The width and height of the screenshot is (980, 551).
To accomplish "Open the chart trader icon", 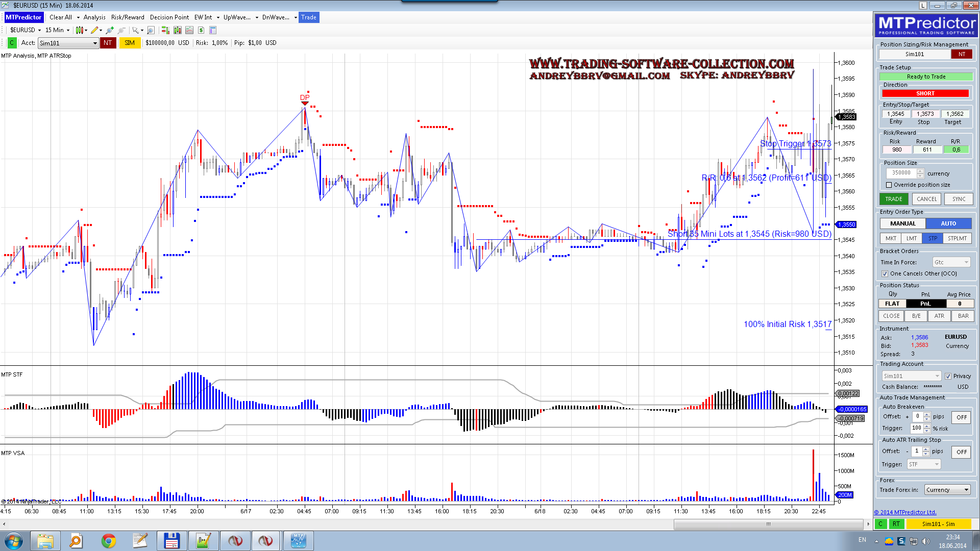I will (165, 30).
